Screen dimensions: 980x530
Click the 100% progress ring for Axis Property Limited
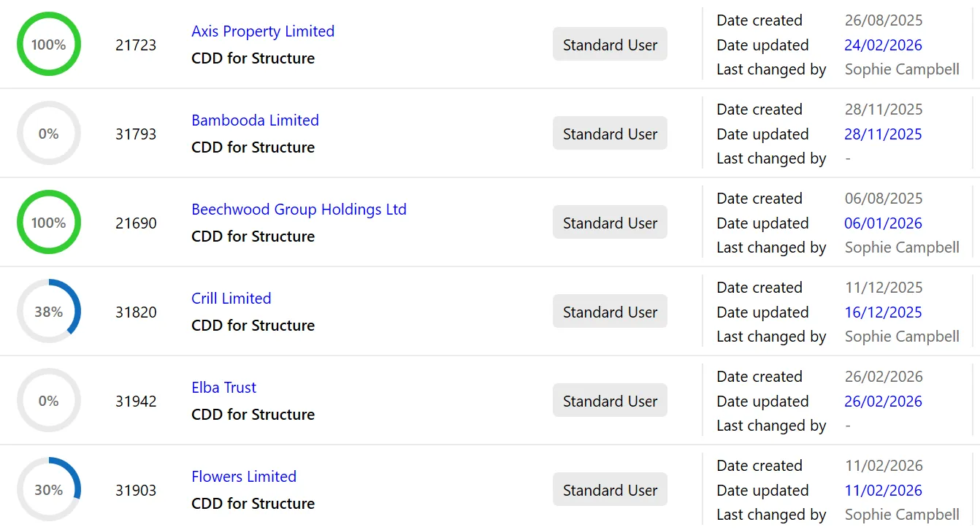coord(48,44)
